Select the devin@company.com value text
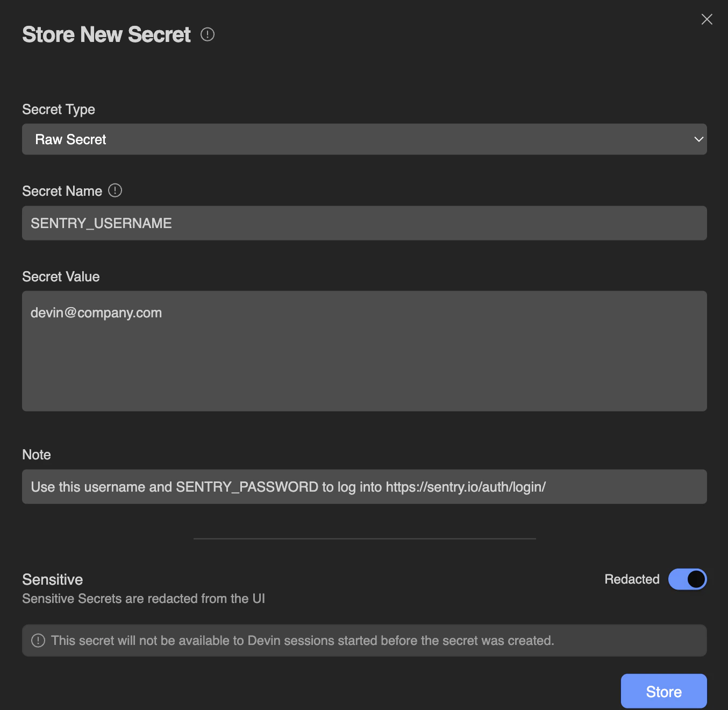The width and height of the screenshot is (728, 710). [x=96, y=313]
